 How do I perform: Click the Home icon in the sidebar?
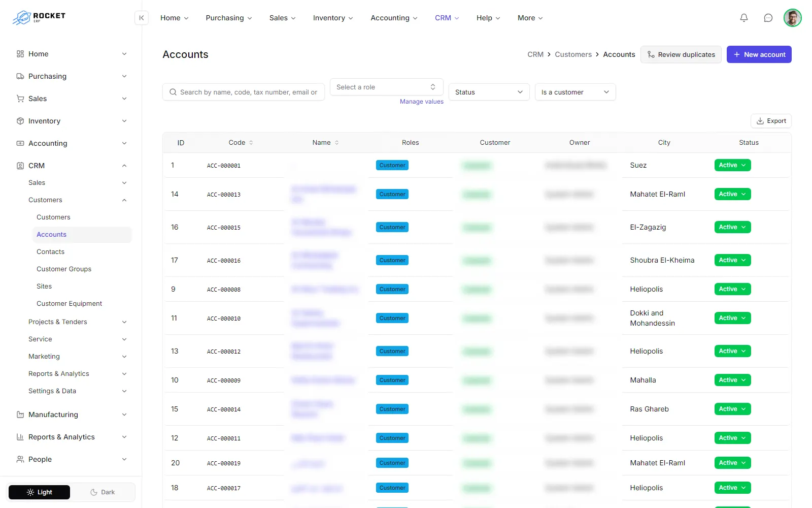20,54
